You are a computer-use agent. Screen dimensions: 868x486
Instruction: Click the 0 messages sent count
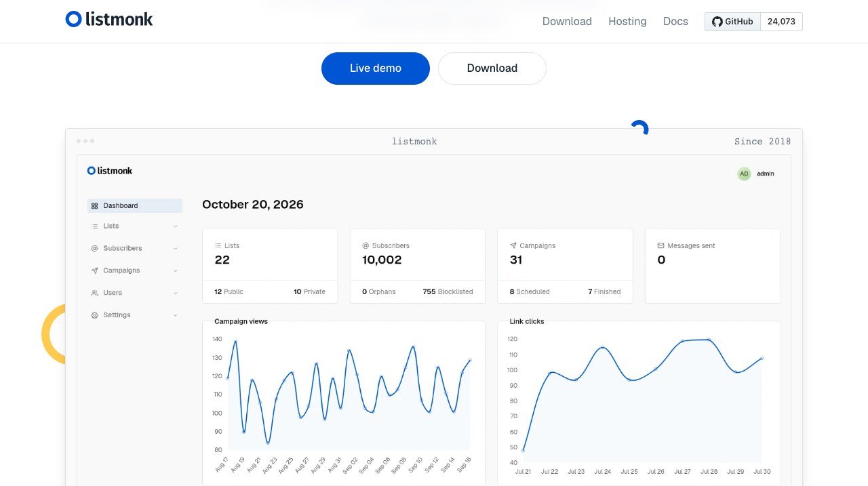pyautogui.click(x=661, y=260)
